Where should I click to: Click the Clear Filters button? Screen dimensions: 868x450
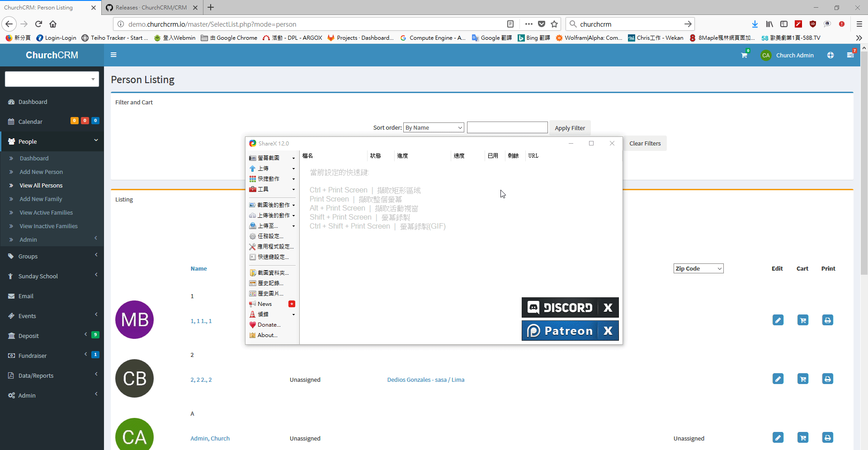(645, 143)
